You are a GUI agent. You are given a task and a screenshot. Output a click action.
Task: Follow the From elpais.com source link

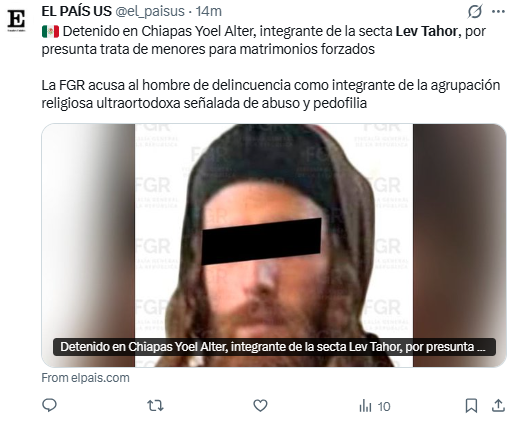85,378
